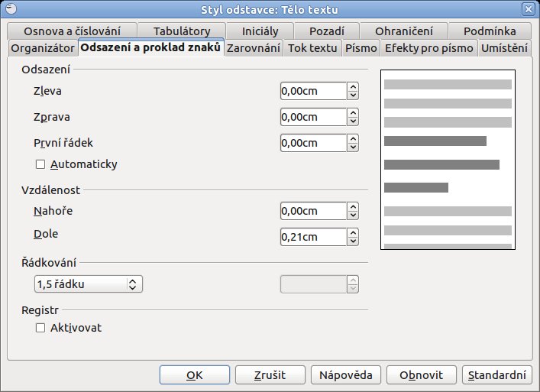
Task: Decrease the Nahoře spacing value
Action: pyautogui.click(x=353, y=215)
